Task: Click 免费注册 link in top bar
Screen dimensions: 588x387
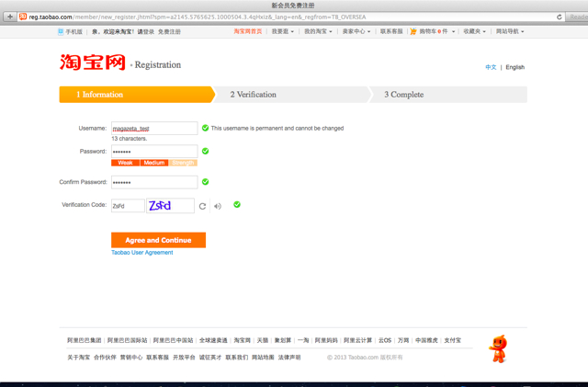Action: coord(169,32)
